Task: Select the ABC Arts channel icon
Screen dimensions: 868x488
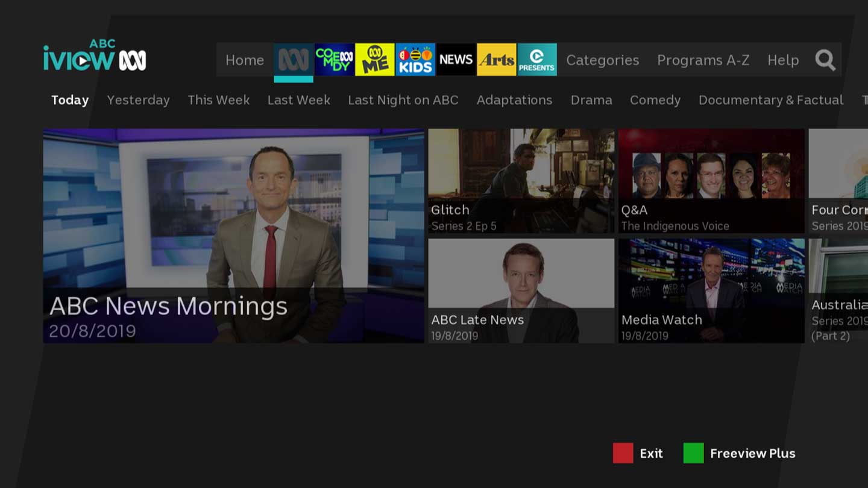Action: point(496,60)
